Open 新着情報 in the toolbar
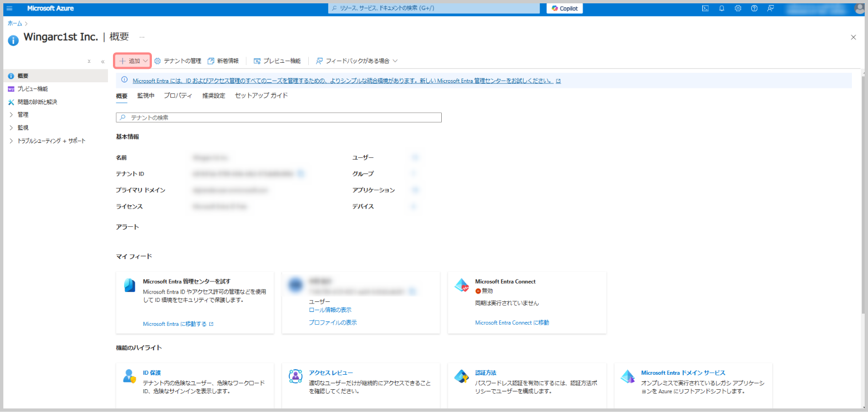The image size is (868, 412). point(223,61)
